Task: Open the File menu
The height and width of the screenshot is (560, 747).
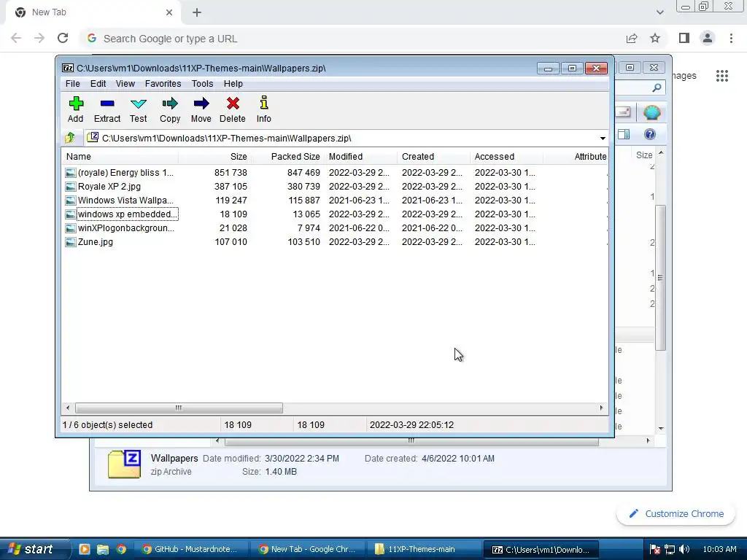Action: 72,84
